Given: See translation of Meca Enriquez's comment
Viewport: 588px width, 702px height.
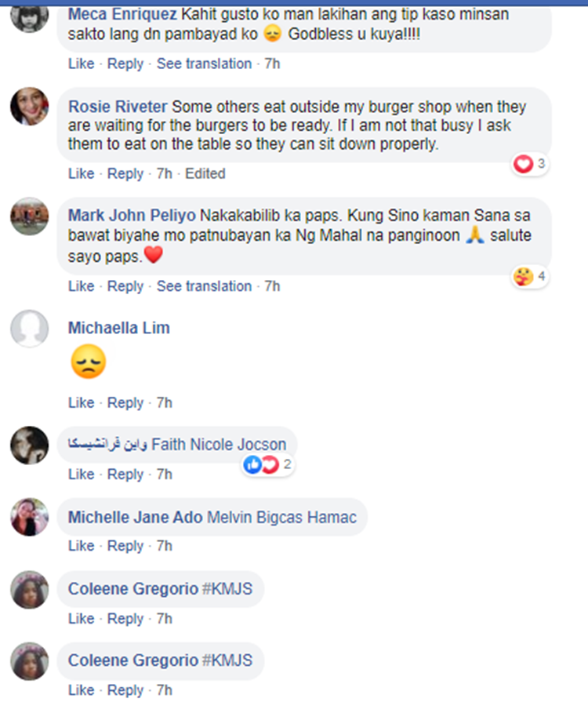Looking at the screenshot, I should click(x=204, y=64).
